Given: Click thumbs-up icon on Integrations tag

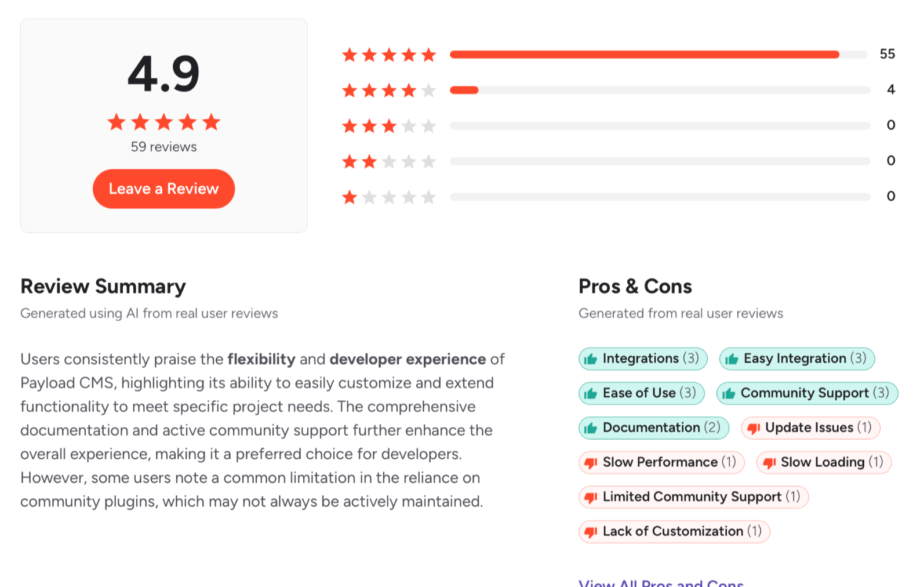Looking at the screenshot, I should pos(591,359).
